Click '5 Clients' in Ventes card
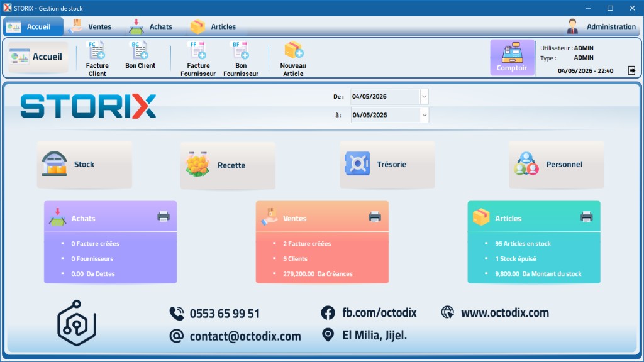644x362 pixels. tap(295, 258)
